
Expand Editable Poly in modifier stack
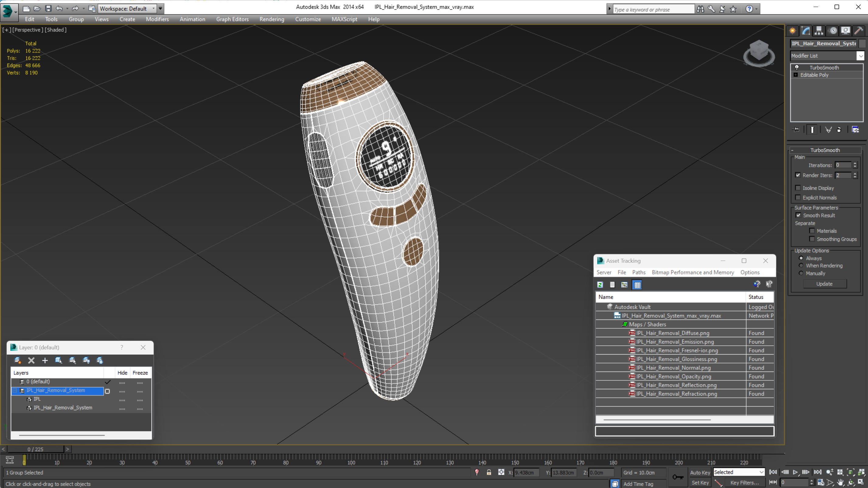tap(796, 75)
